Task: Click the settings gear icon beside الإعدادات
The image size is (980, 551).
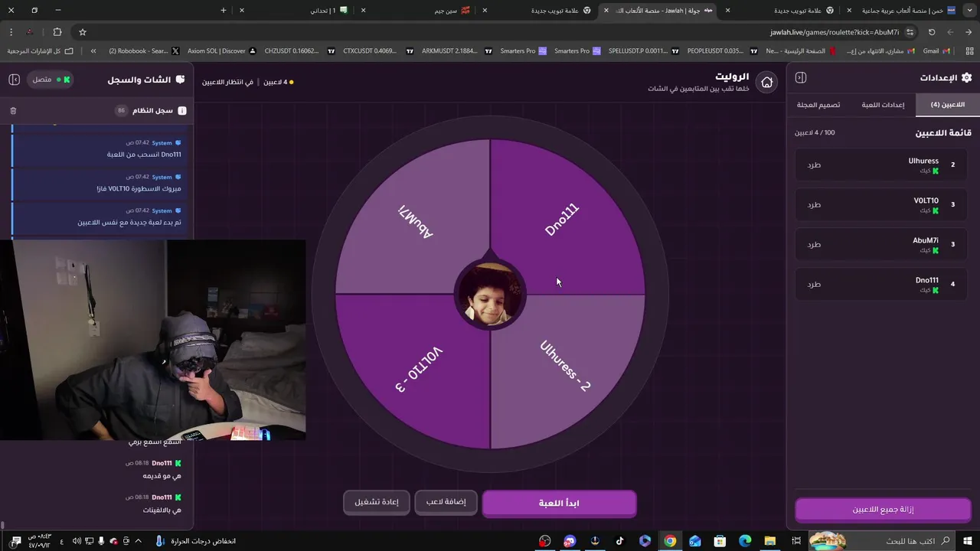Action: tap(966, 77)
